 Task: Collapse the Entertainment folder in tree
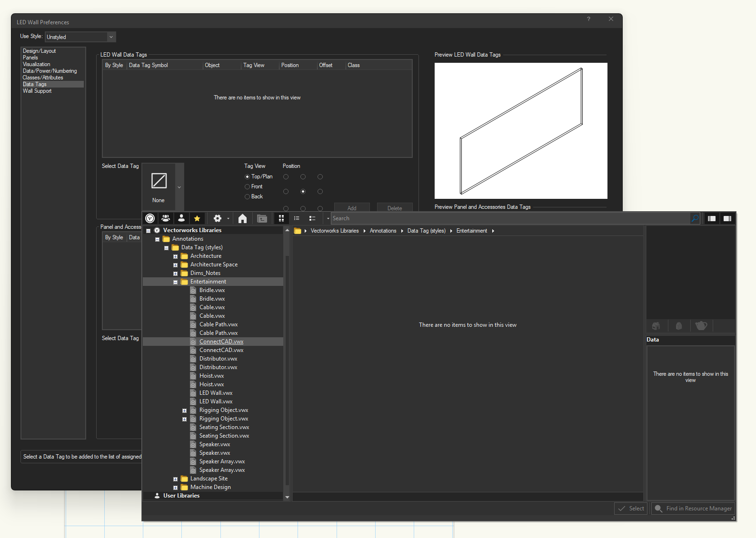coord(175,282)
